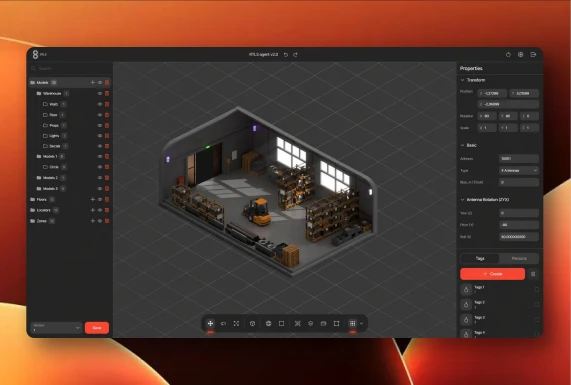Add an item to the Models folder
The image size is (571, 385).
pyautogui.click(x=92, y=83)
